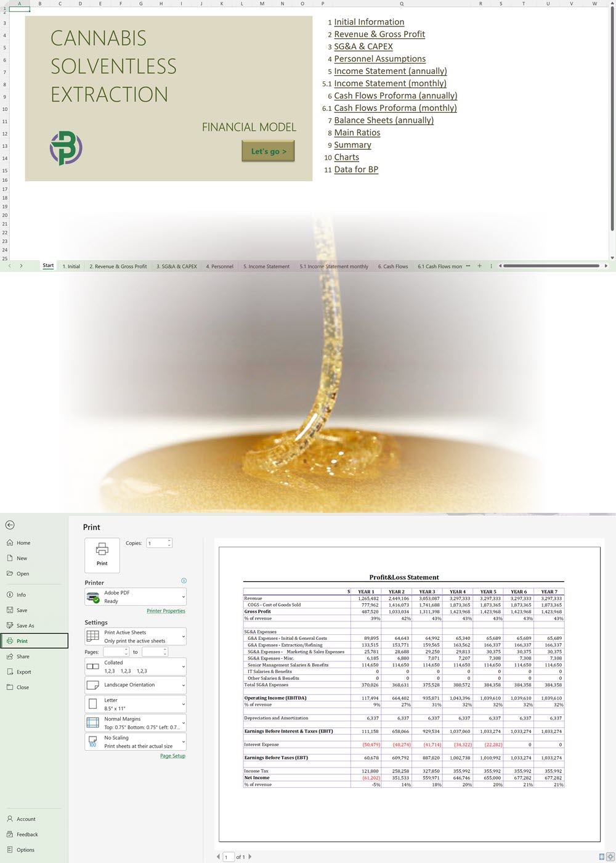Add a new sheet with plus icon
The image size is (616, 863).
(x=479, y=266)
